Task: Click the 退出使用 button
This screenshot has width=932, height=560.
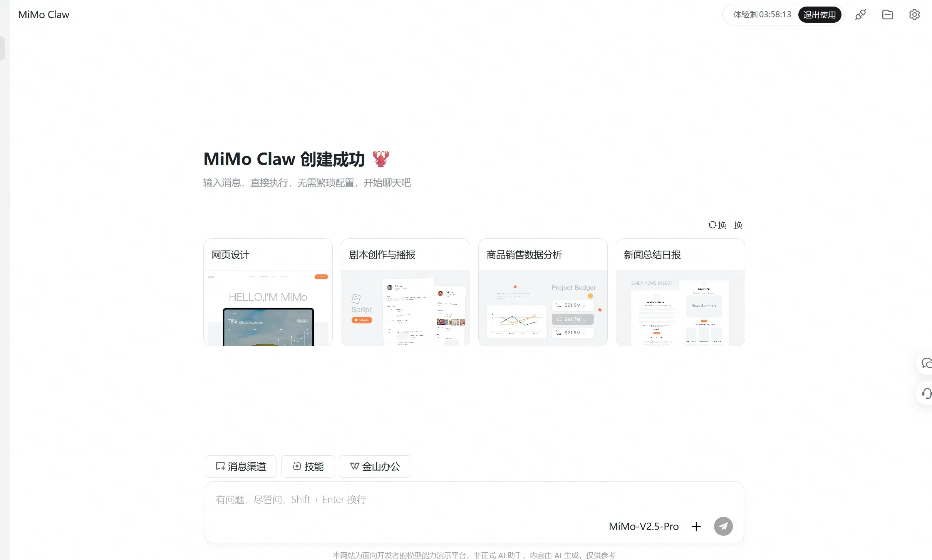Action: (x=820, y=15)
